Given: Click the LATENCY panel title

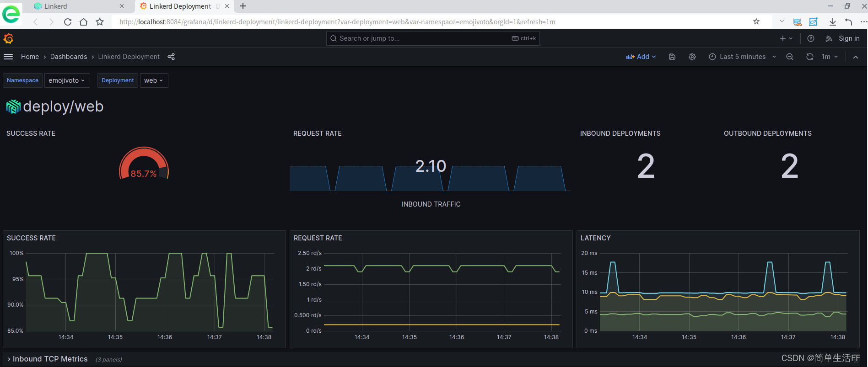Looking at the screenshot, I should [x=596, y=238].
